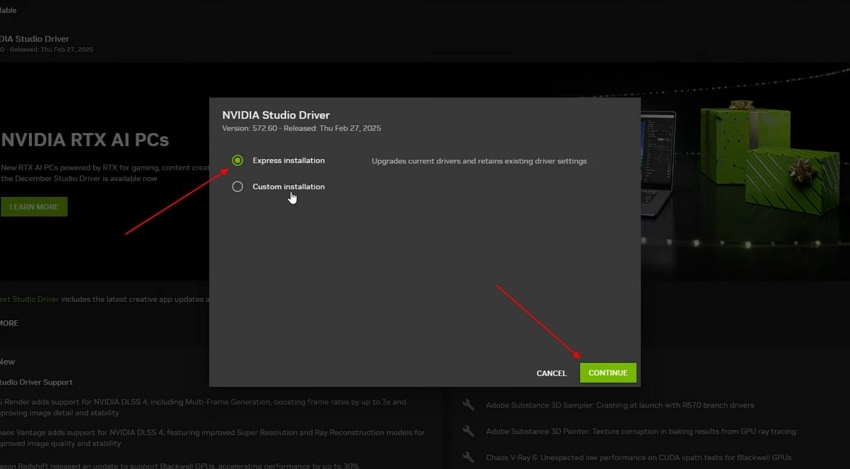850x469 pixels.
Task: Select the Express installation radio button
Action: [x=237, y=160]
